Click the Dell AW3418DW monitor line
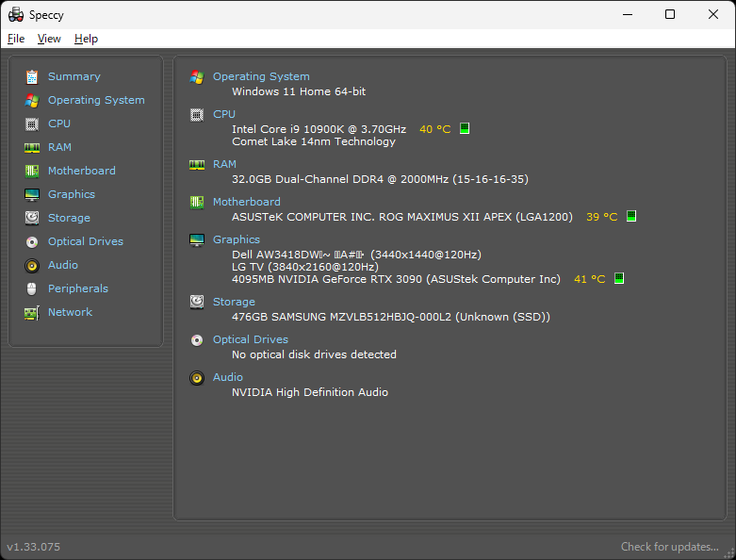Viewport: 736px width, 560px height. coord(356,255)
